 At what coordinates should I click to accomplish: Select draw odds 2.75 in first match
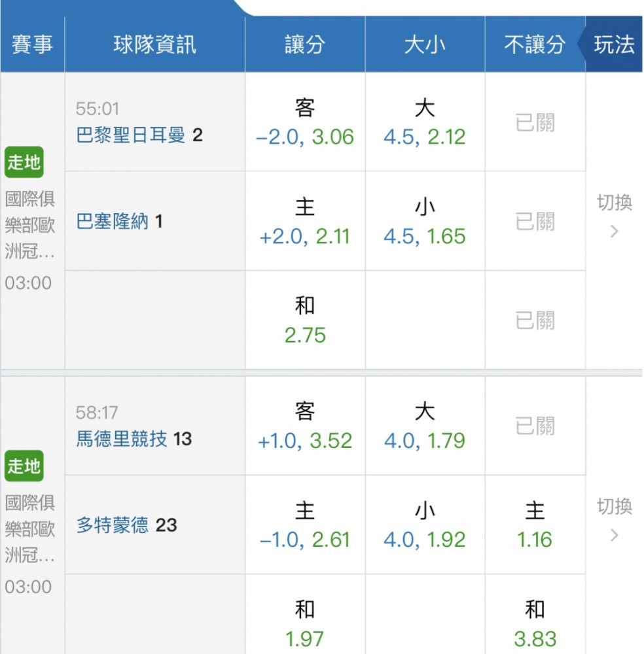click(x=305, y=320)
